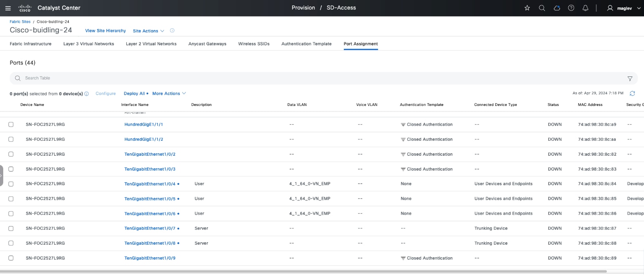Click the favorites star icon
644x275 pixels.
point(527,8)
